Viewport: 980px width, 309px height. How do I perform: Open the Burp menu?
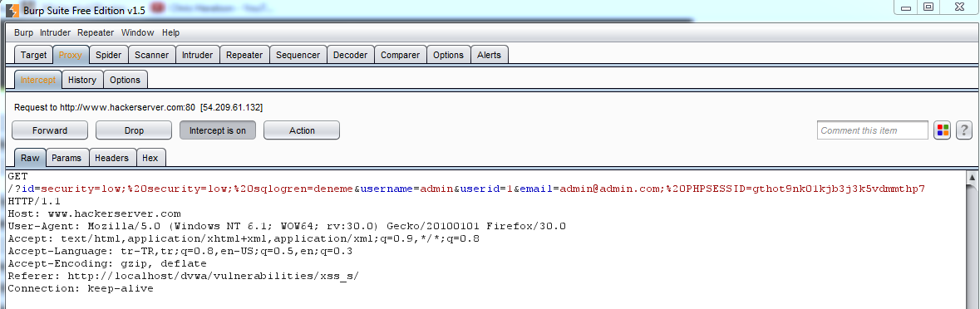tap(24, 32)
